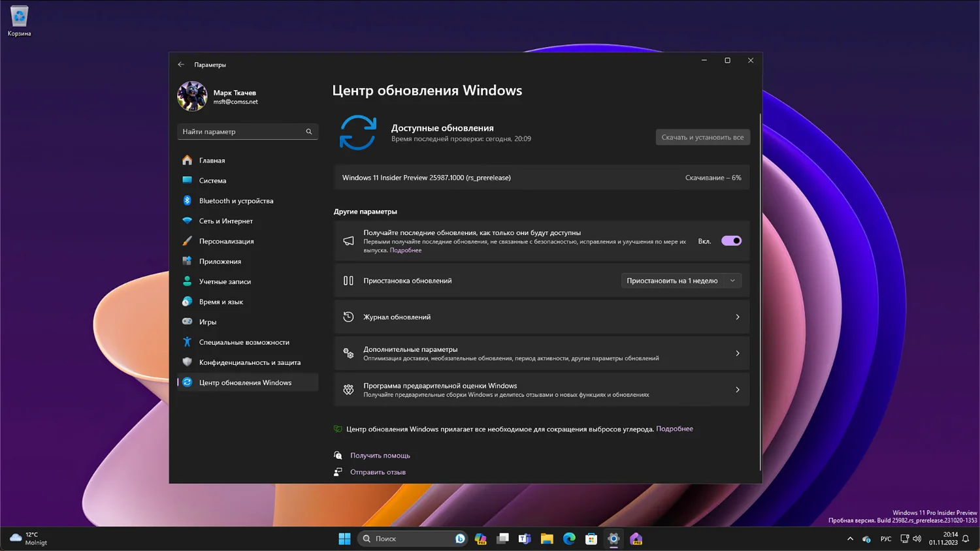Expand Журнал обновлений chevron
The width and height of the screenshot is (980, 551).
click(738, 317)
